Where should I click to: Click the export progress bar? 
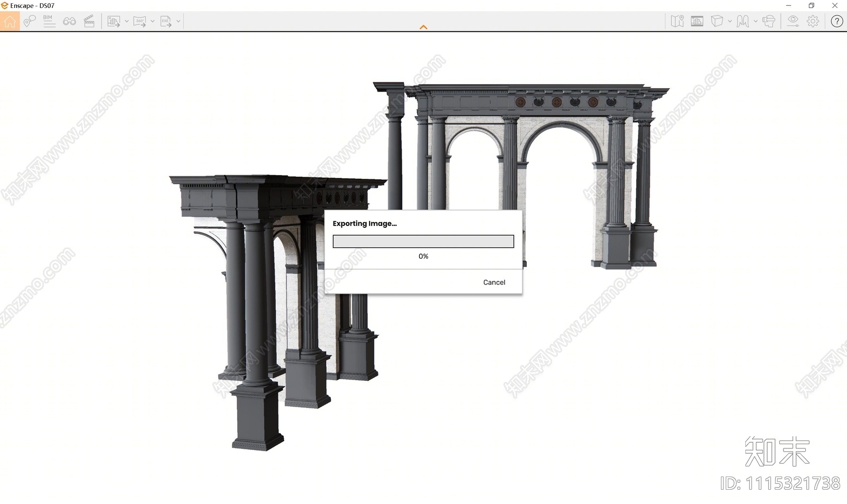[x=424, y=242]
